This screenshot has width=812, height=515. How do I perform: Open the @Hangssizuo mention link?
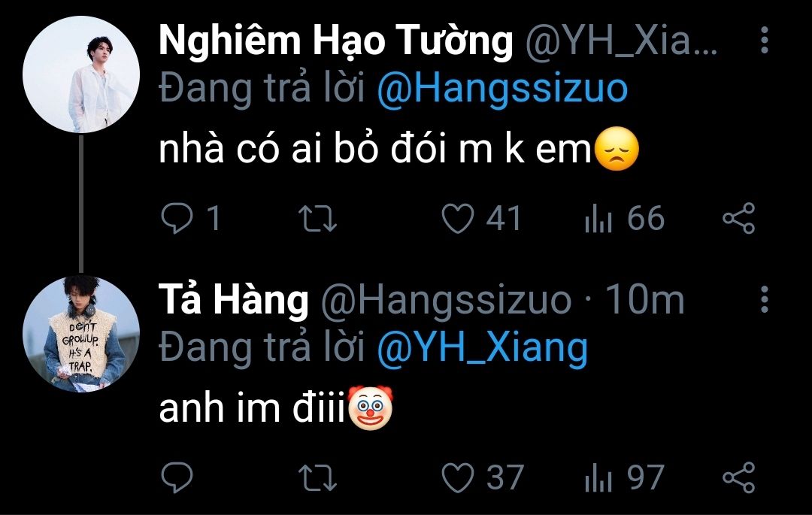coord(501,89)
